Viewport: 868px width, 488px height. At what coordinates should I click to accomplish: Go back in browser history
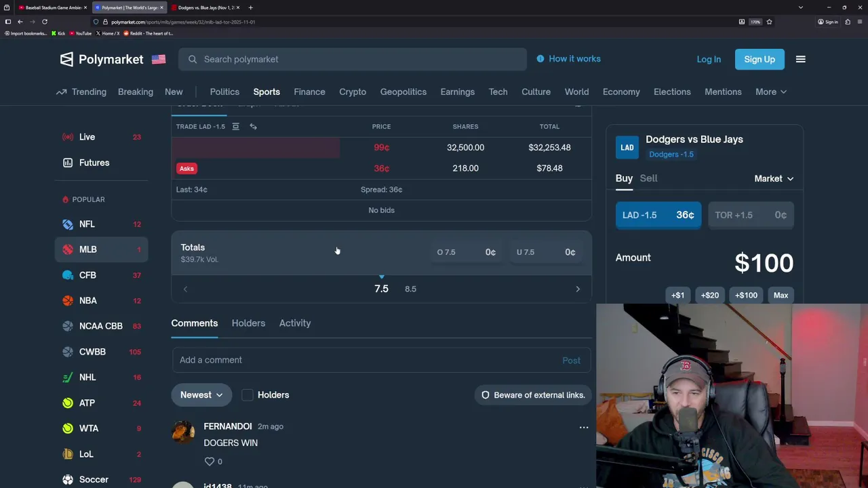click(x=20, y=22)
